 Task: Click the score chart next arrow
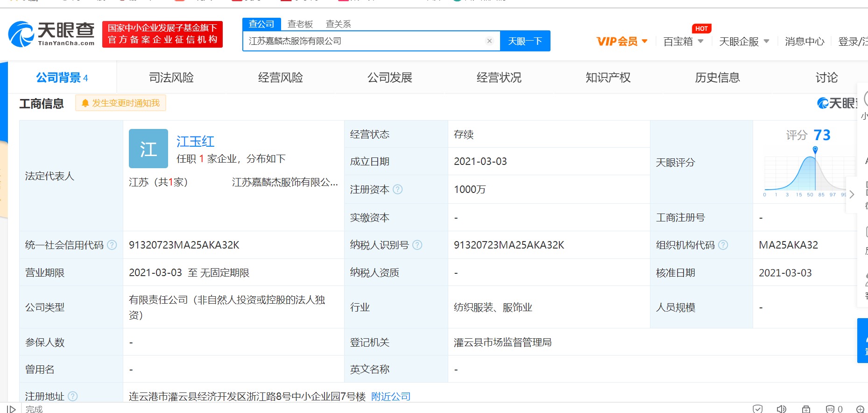coord(852,194)
